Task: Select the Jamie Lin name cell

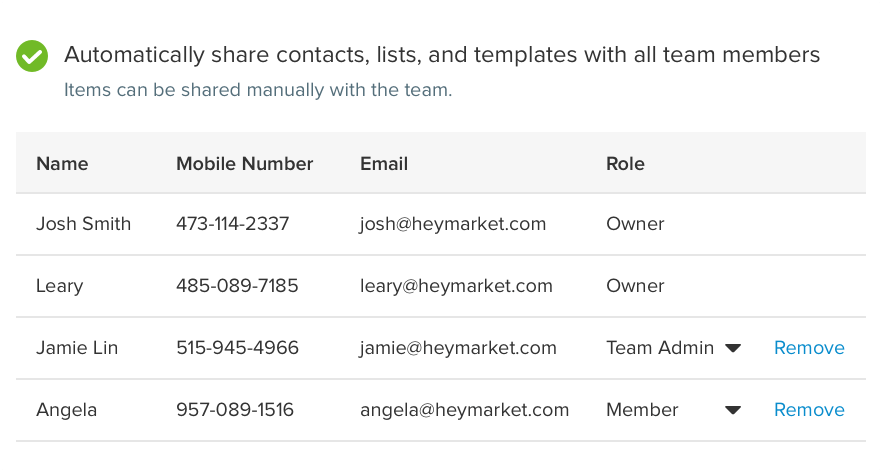Action: [77, 348]
